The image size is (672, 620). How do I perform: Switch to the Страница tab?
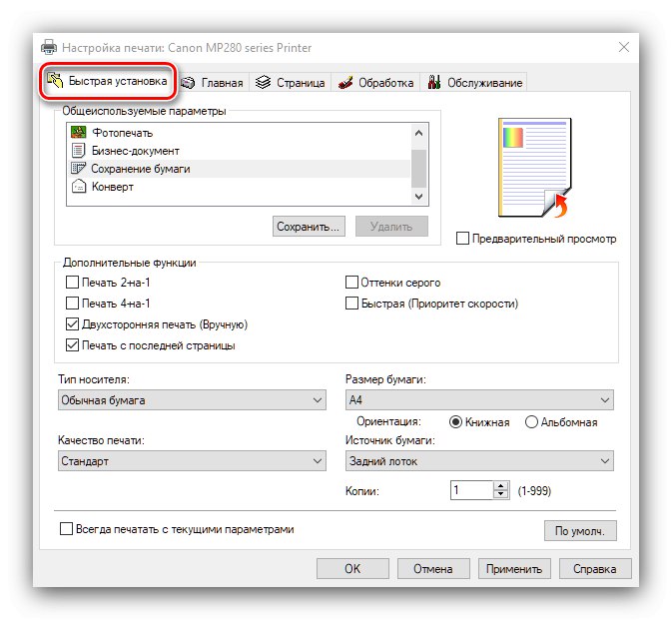pos(291,82)
